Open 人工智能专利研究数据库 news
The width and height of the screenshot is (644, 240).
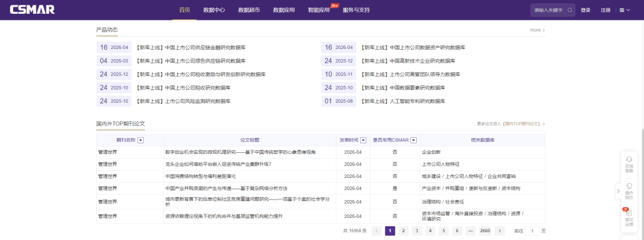click(x=403, y=101)
